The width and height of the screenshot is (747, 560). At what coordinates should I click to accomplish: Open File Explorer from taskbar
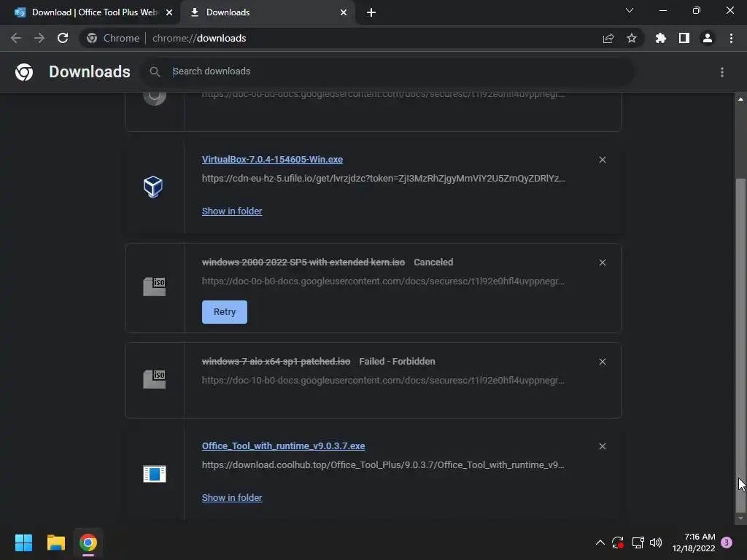coord(55,542)
